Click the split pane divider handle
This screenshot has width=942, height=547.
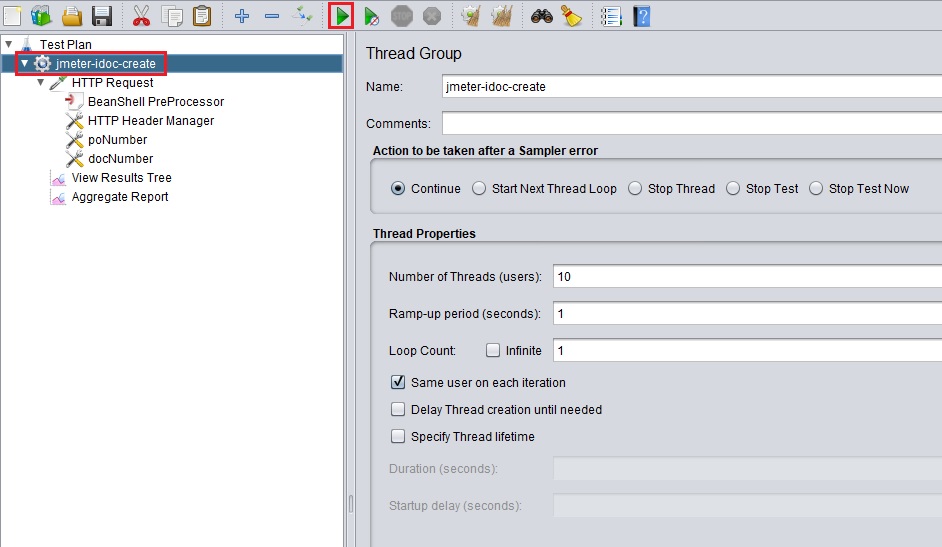351,504
